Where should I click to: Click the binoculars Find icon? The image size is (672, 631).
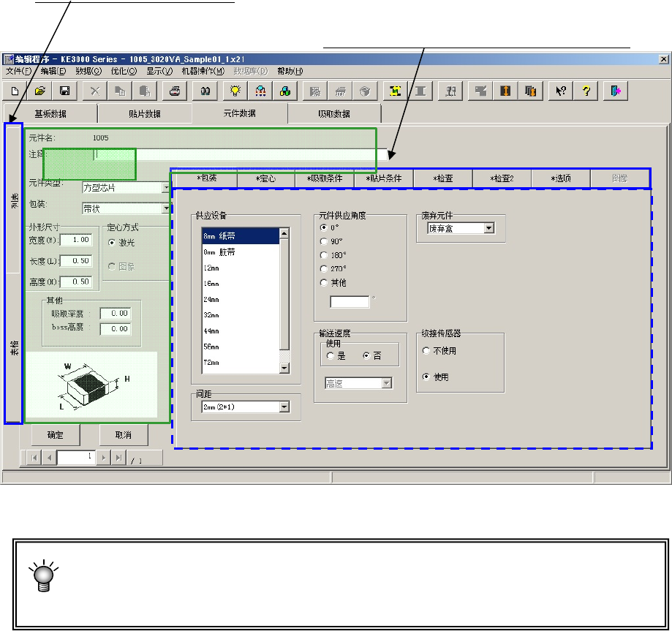(205, 91)
